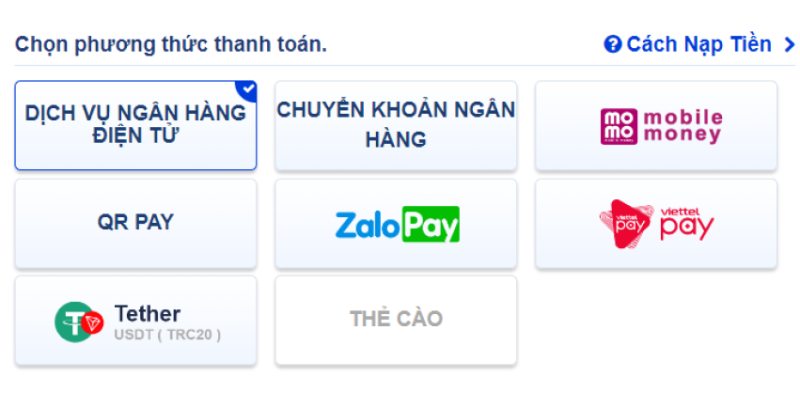Select the mobile money text label
The image size is (800, 400).
point(682,126)
